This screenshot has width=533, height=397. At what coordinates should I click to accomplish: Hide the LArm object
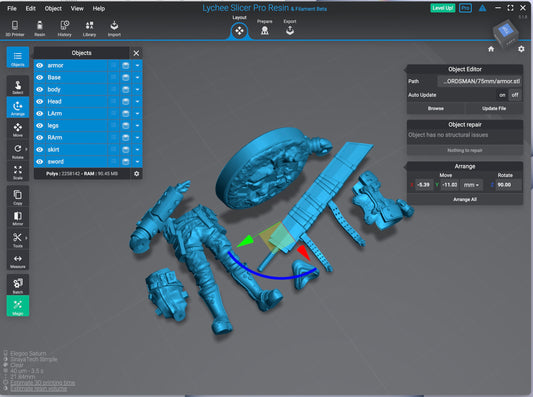[40, 114]
